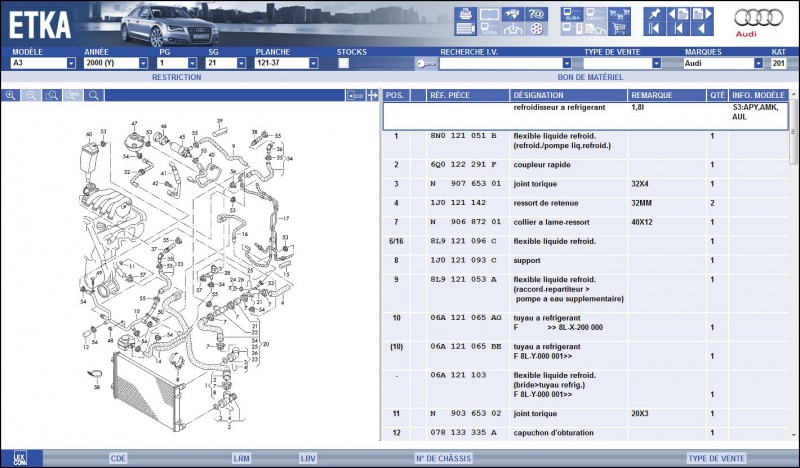800x468 pixels.
Task: Click the REMARQUE column header
Action: pos(666,95)
